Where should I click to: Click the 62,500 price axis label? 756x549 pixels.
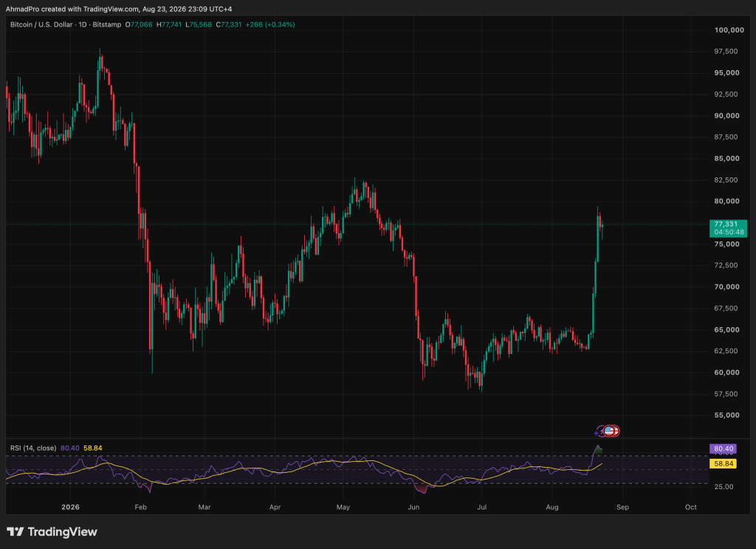coord(726,351)
